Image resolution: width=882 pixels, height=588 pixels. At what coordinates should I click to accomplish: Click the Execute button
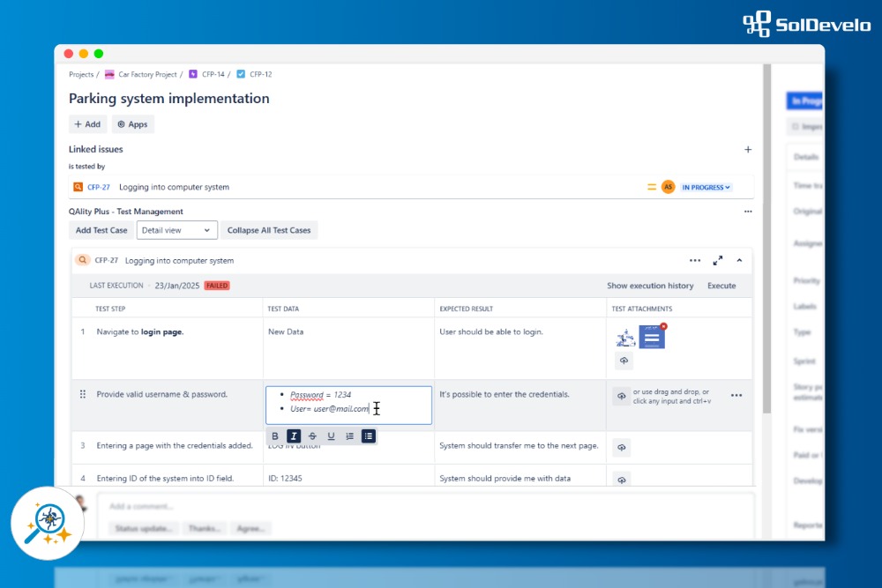[721, 286]
